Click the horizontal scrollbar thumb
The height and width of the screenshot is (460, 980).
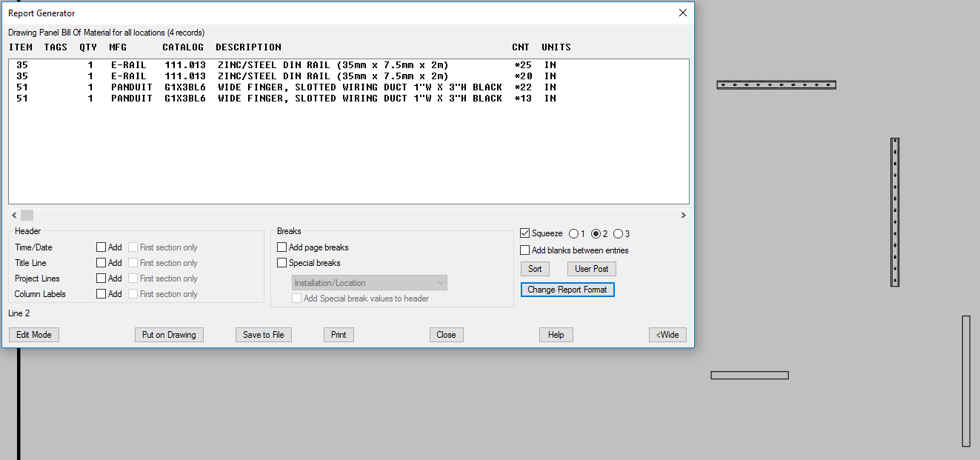pos(27,215)
